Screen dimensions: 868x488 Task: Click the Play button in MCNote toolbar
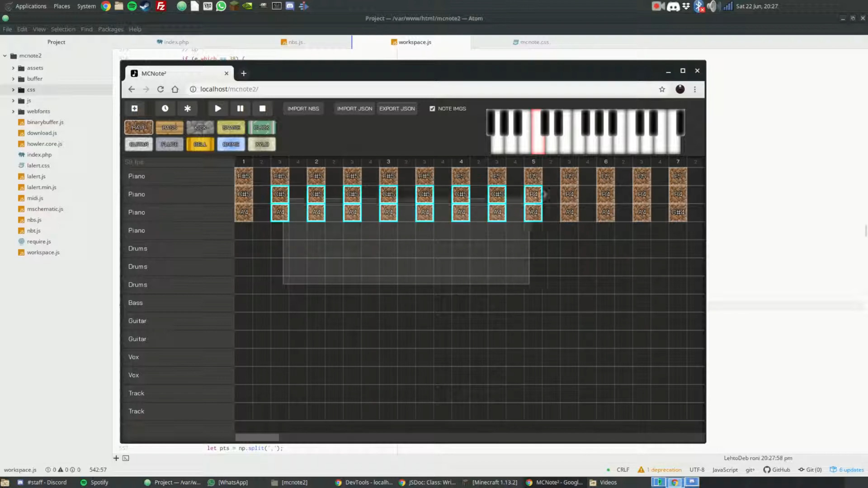coord(217,108)
